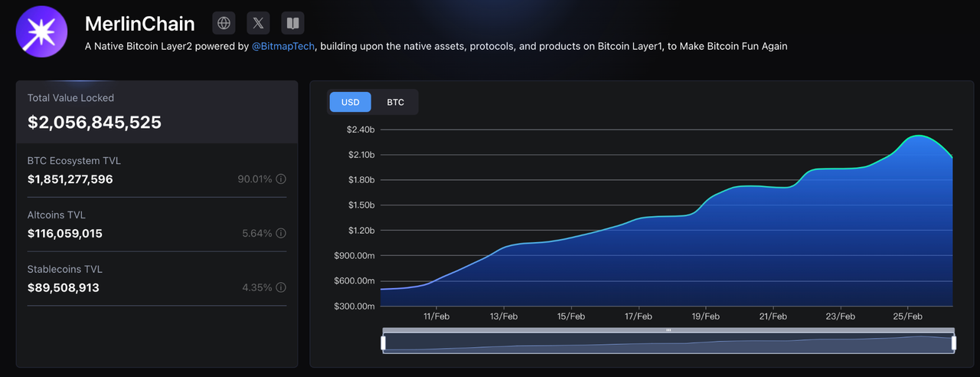Screen dimensions: 980x377
Task: Open the @BitmapTech link
Action: click(x=283, y=46)
